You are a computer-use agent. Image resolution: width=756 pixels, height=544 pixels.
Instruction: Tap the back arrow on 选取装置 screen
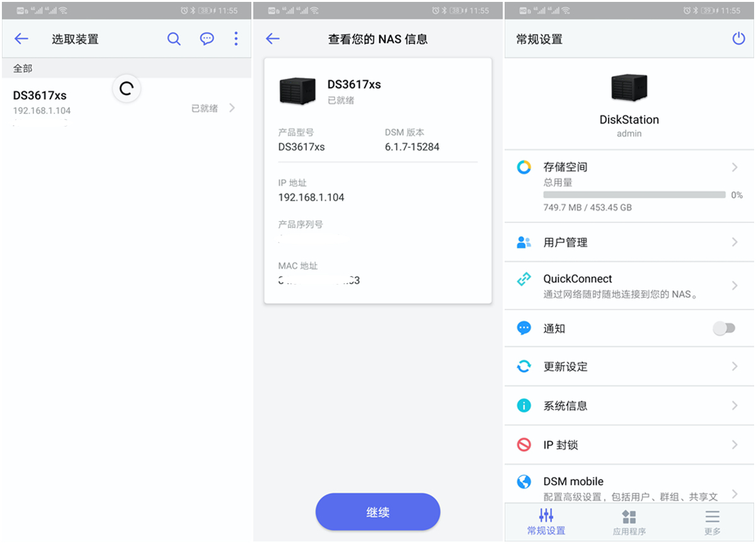pos(21,39)
